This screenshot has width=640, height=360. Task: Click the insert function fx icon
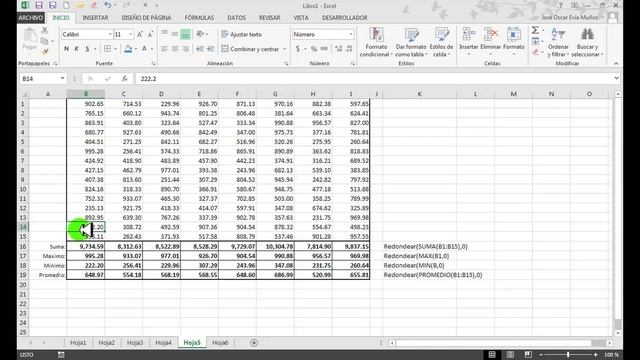(124, 79)
